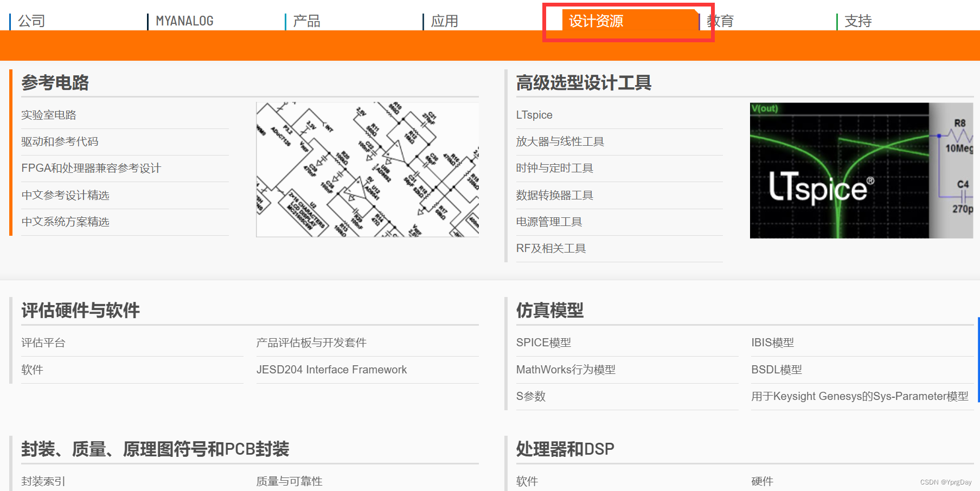Select 电源管理工具

pos(549,222)
